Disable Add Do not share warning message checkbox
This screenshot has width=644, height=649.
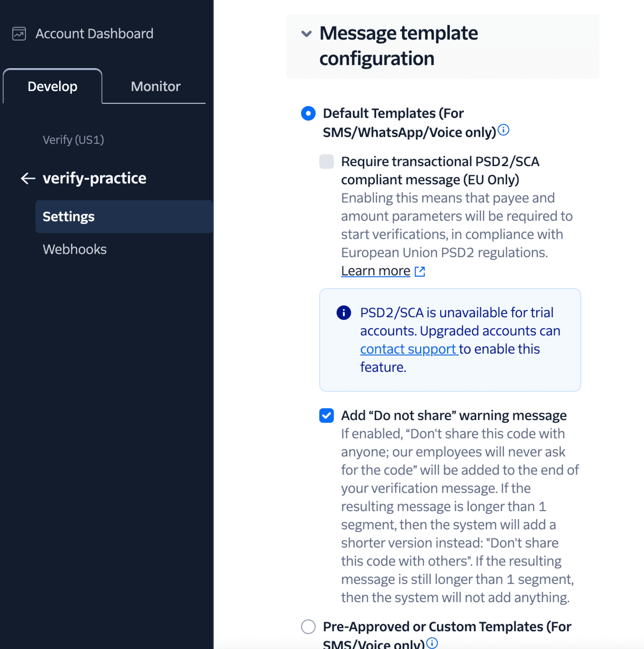(x=327, y=415)
